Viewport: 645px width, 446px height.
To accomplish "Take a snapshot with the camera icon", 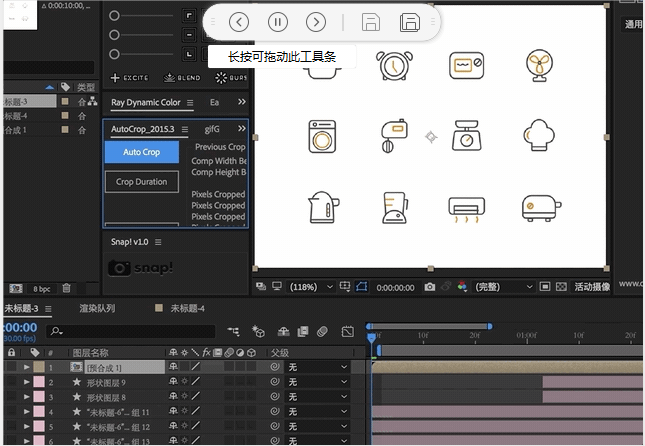I will (x=429, y=287).
